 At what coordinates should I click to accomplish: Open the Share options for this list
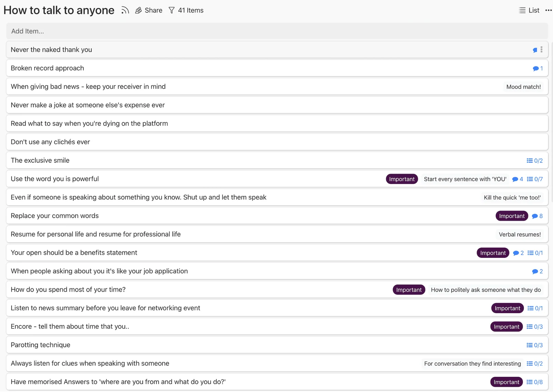pyautogui.click(x=149, y=10)
